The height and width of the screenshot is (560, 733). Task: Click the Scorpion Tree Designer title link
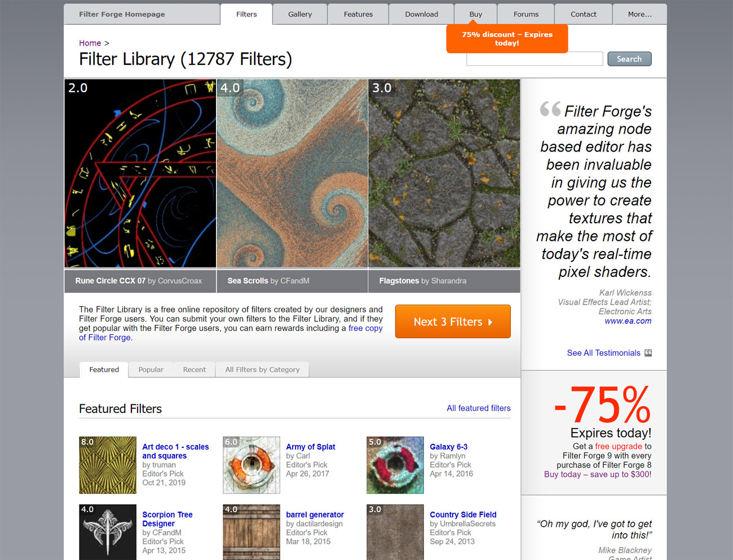167,519
